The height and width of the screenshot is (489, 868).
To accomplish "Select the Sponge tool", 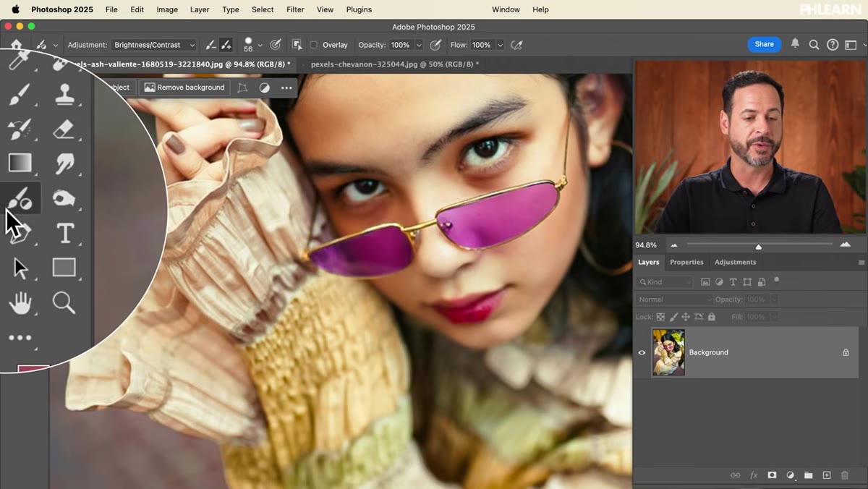I will (64, 198).
